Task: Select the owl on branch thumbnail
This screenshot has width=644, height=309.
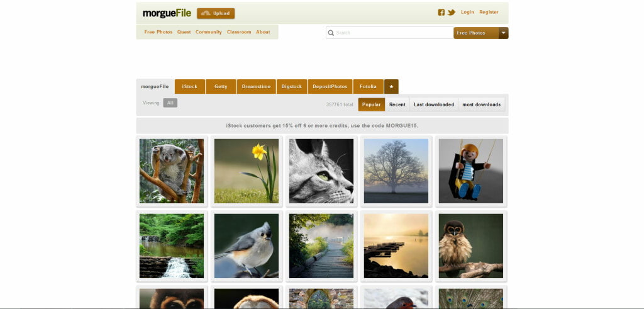Action: (x=471, y=246)
